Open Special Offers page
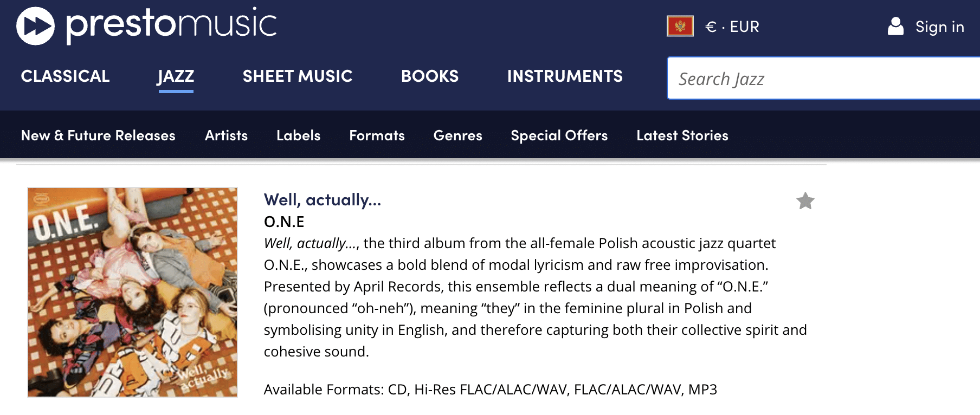Viewport: 980px width, 415px height. pos(559,135)
